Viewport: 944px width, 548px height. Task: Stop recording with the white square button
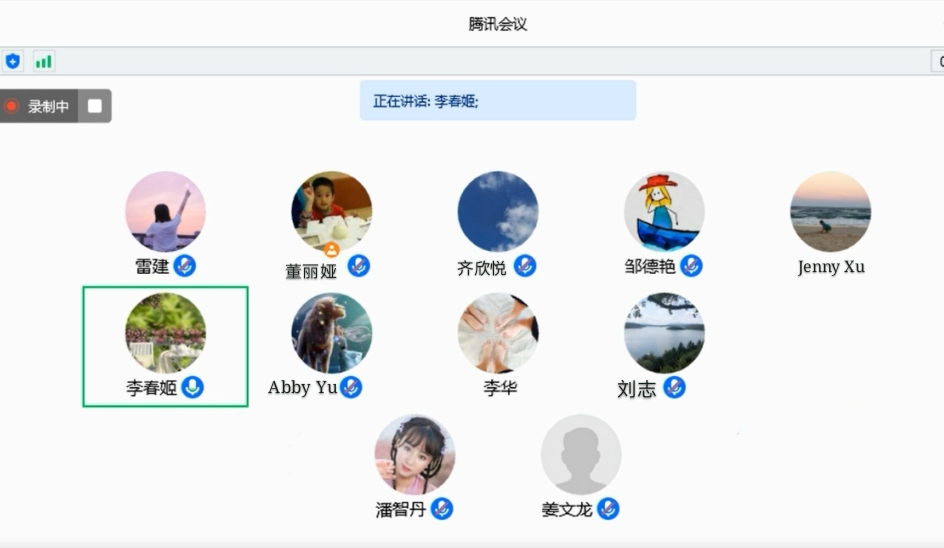[95, 106]
